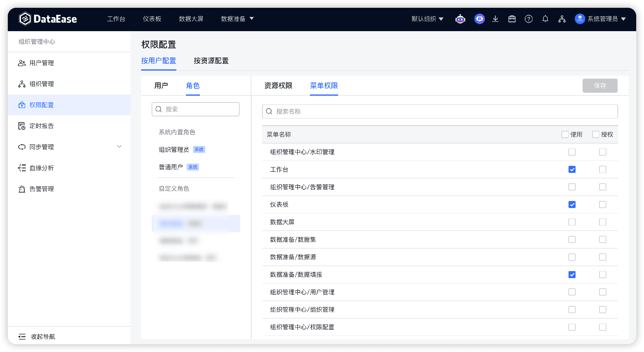Click the DataEase logo
Viewport: 644px width, 352px height.
click(x=48, y=19)
